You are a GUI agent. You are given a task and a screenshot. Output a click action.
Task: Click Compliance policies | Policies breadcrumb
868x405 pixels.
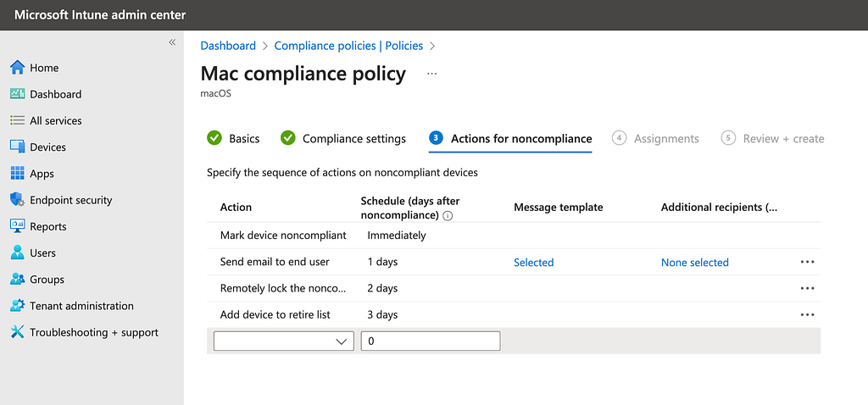pyautogui.click(x=348, y=46)
